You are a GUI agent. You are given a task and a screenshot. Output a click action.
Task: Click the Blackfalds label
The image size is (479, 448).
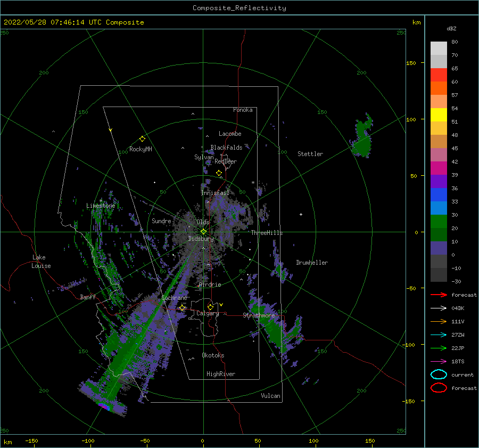point(226,148)
